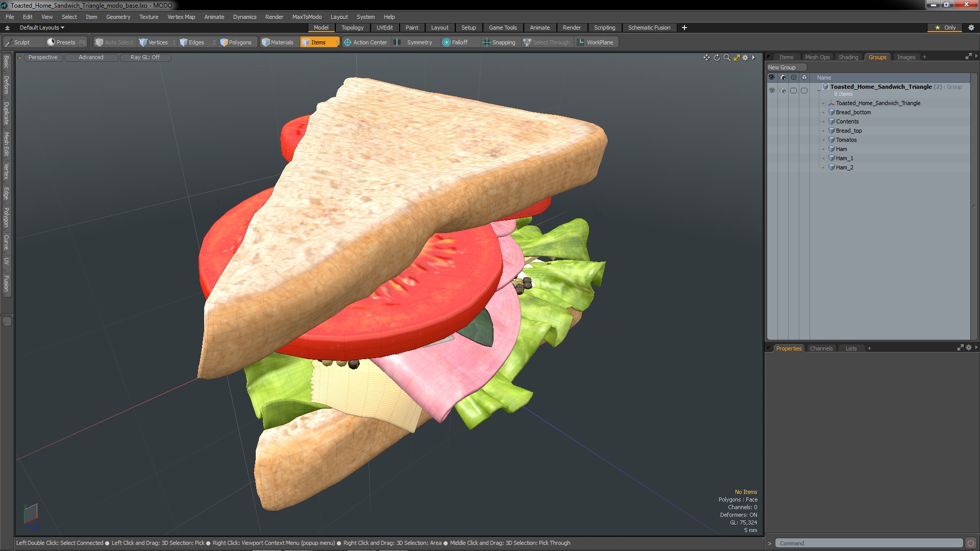Open the Geometry menu
Screen dimensions: 980x551
pyautogui.click(x=118, y=17)
